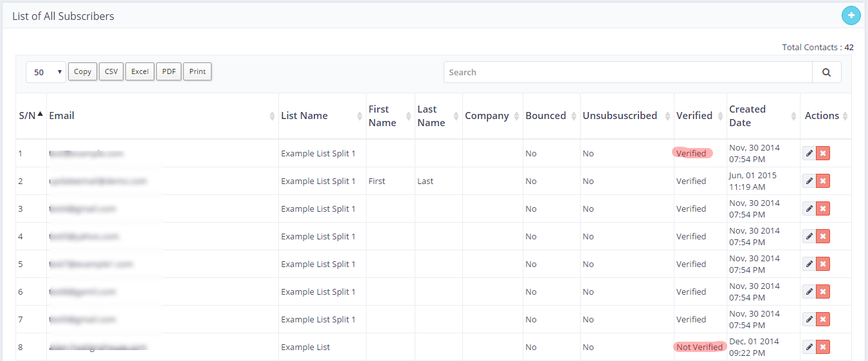Click into the Search input field
The height and width of the screenshot is (361, 868).
628,72
